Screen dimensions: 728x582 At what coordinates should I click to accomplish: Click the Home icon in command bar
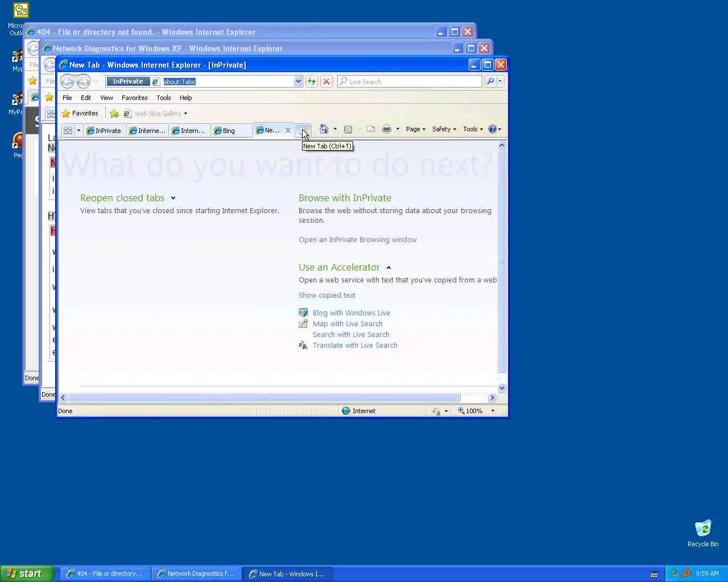pyautogui.click(x=324, y=129)
